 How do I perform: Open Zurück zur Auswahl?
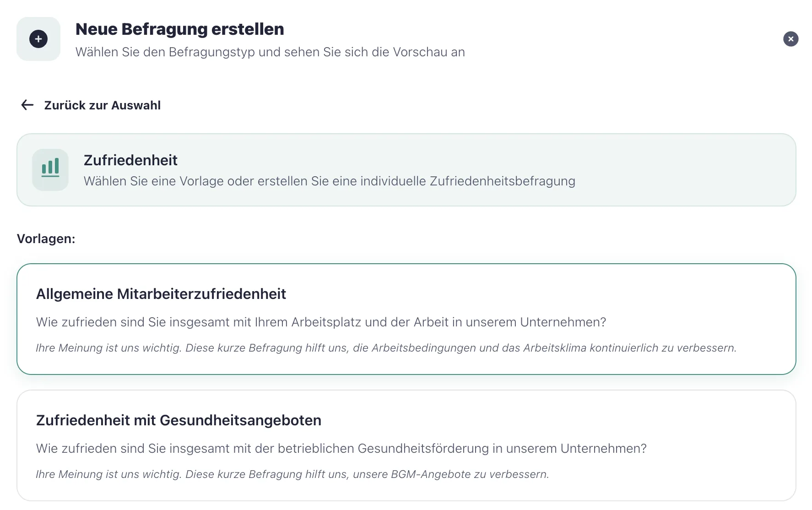tap(102, 105)
